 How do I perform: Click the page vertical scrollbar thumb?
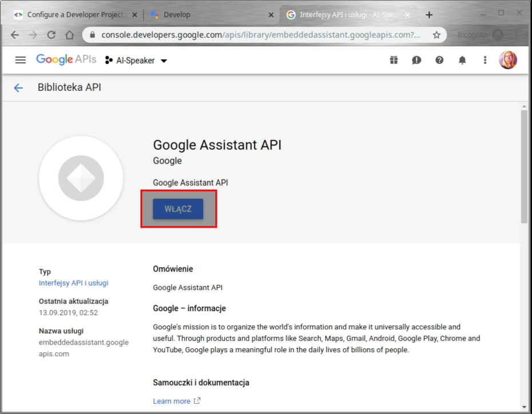point(524,166)
